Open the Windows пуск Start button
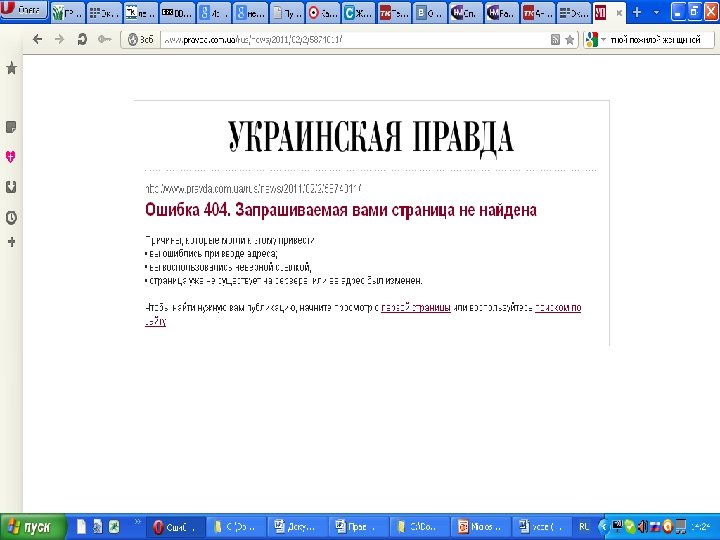 (32, 527)
